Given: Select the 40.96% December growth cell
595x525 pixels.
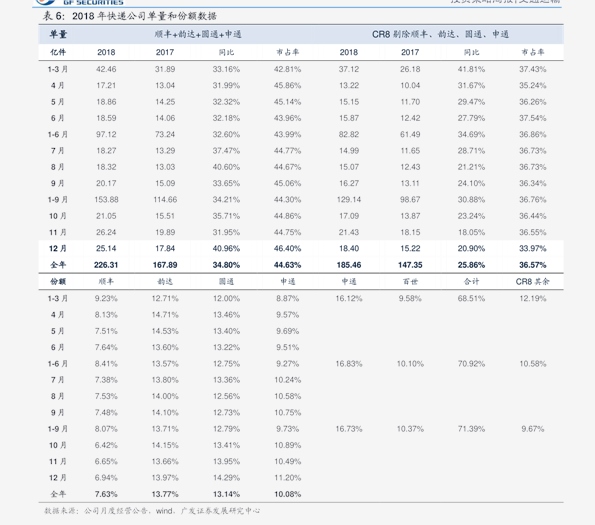Looking at the screenshot, I should pos(226,248).
